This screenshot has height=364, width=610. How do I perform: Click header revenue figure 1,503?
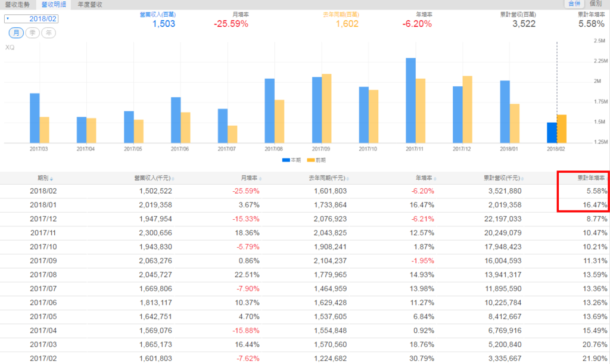coord(164,24)
